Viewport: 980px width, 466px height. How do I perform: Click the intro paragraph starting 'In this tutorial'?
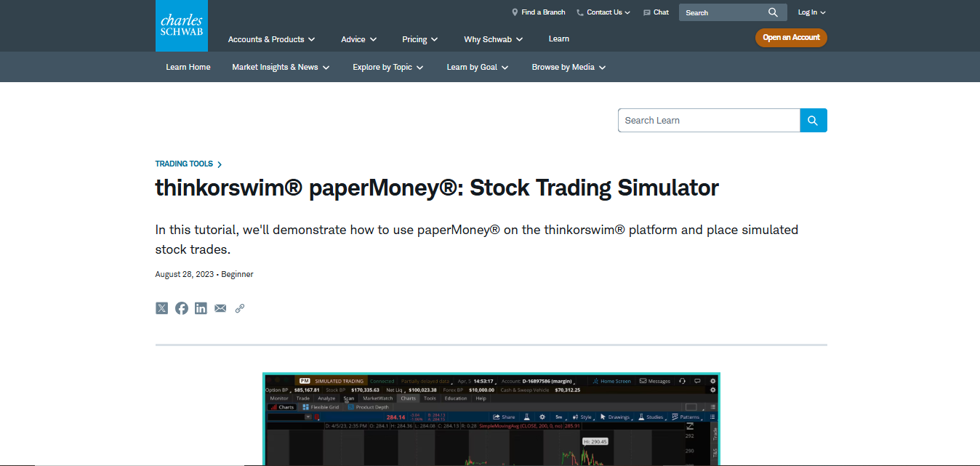(x=477, y=239)
